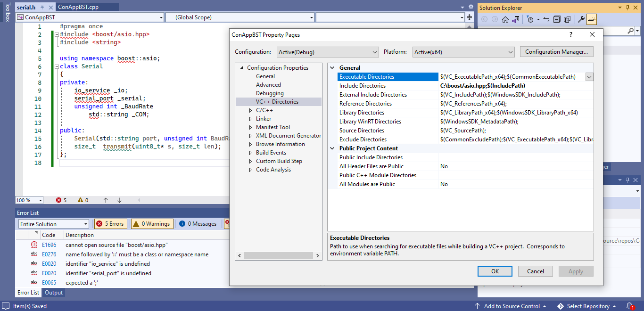Switch views using the Solution Explorer Visual Studio icon
The height and width of the screenshot is (311, 644).
(515, 19)
